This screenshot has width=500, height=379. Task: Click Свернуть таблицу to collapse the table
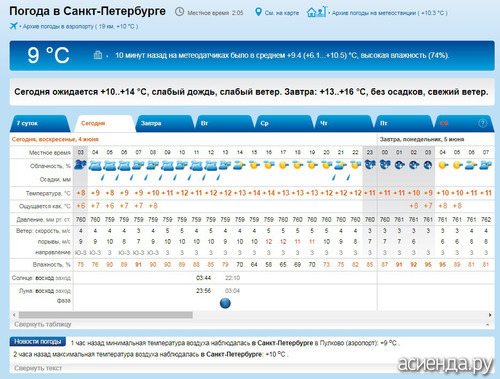[x=43, y=324]
